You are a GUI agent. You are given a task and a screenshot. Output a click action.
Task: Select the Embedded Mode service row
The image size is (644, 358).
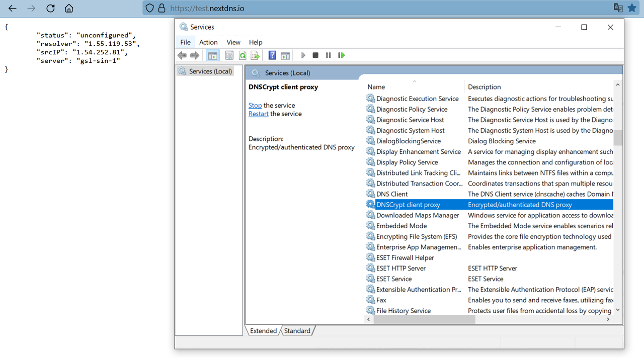(489, 226)
